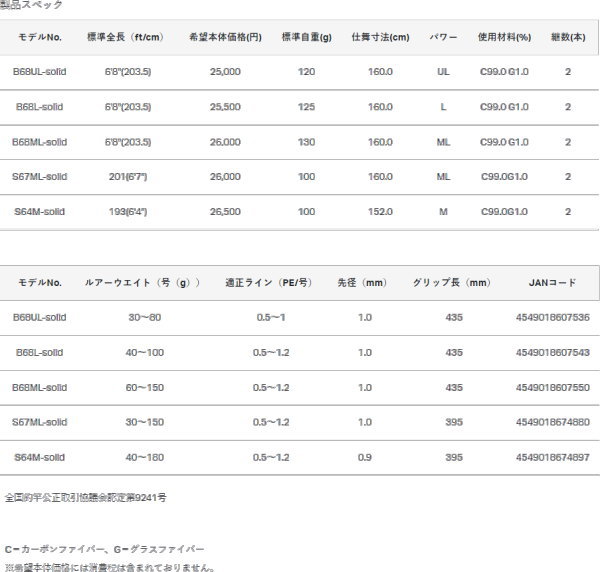The height and width of the screenshot is (572, 600).
Task: Click the power value L in B68L-solid row
Action: click(x=443, y=107)
